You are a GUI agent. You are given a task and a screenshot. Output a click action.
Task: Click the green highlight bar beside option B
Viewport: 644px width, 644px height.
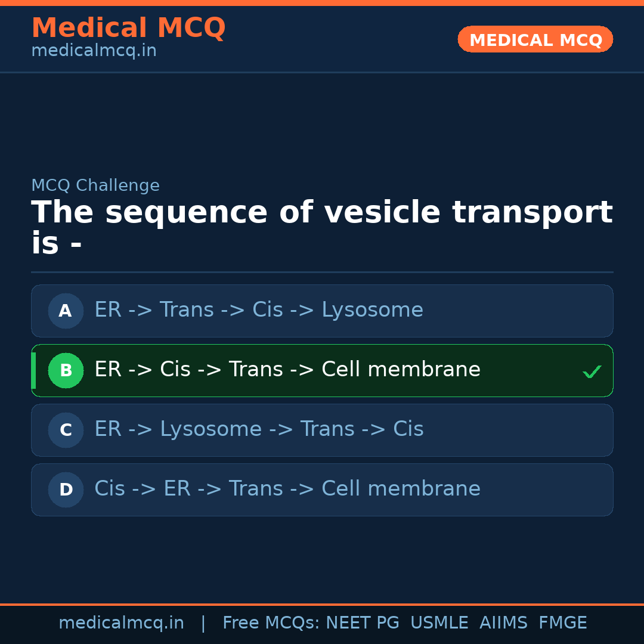tap(33, 370)
